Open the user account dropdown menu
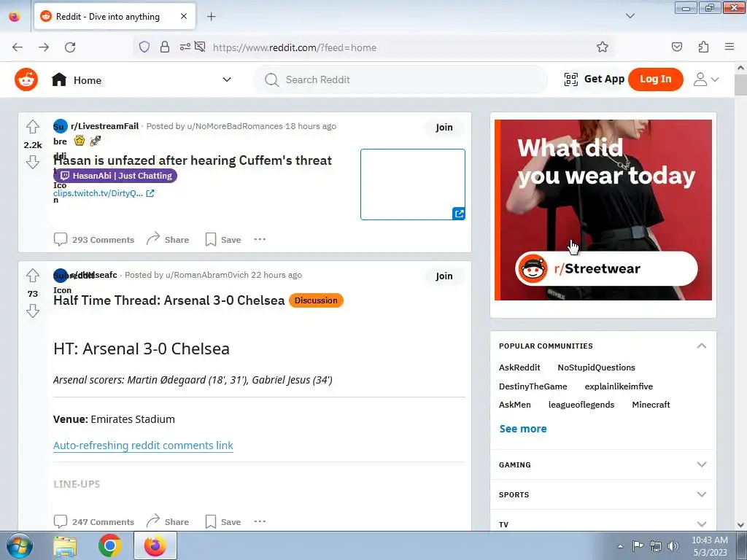This screenshot has height=560, width=747. click(705, 79)
